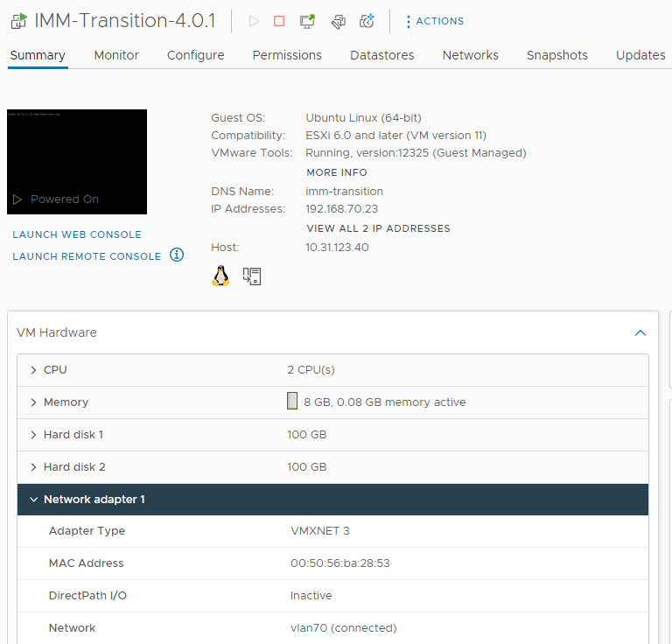Screen dimensions: 672x644
Task: Open the Snapshots tab
Action: (x=556, y=55)
